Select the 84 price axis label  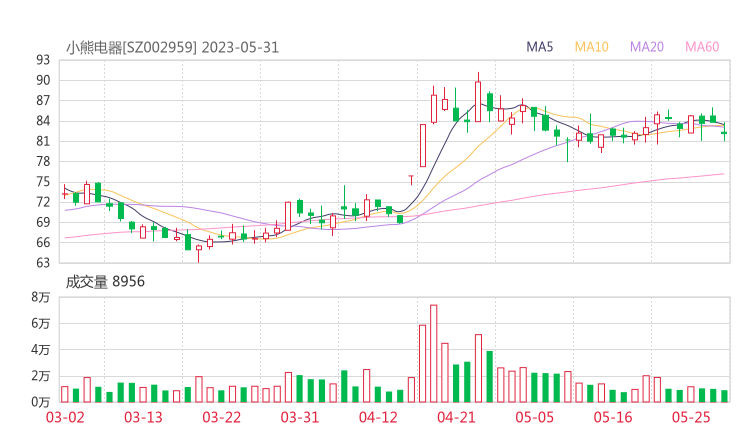point(43,121)
